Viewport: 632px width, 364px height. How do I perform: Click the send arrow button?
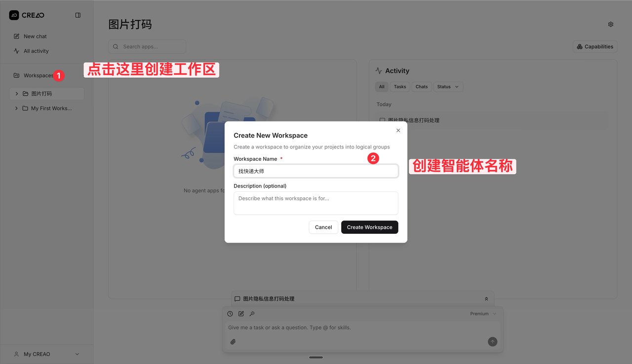(x=492, y=341)
